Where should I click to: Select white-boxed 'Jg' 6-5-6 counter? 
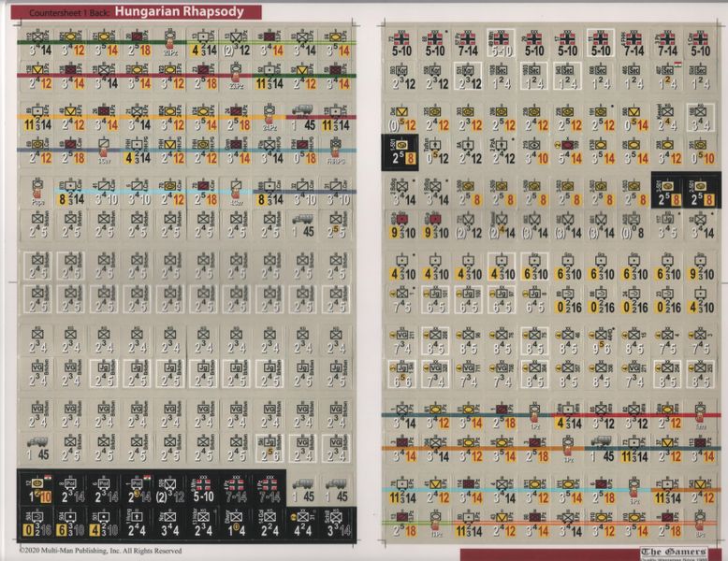401,374
